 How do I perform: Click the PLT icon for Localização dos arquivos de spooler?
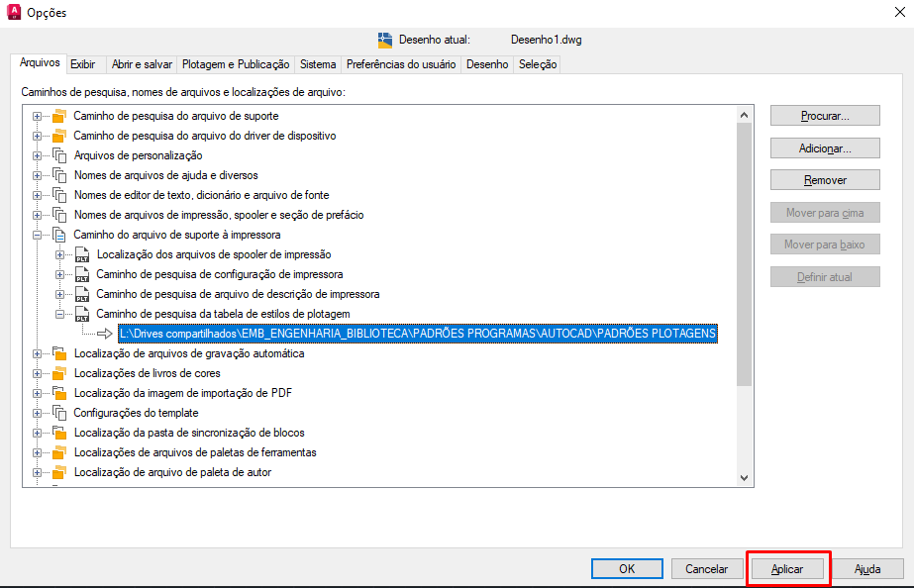(x=82, y=254)
